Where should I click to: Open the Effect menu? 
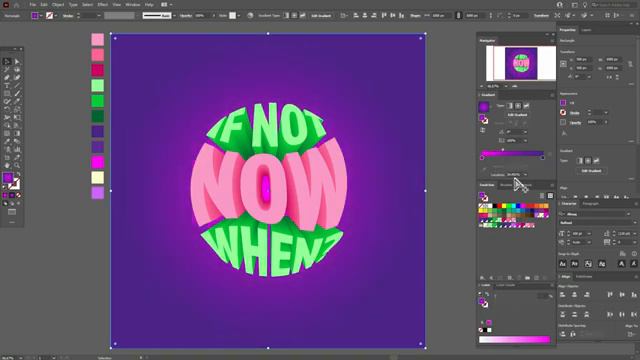click(102, 4)
